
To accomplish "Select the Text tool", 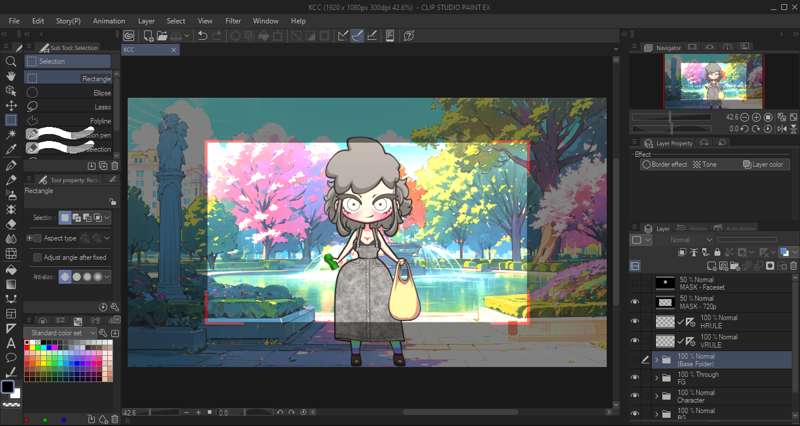I will [x=11, y=342].
